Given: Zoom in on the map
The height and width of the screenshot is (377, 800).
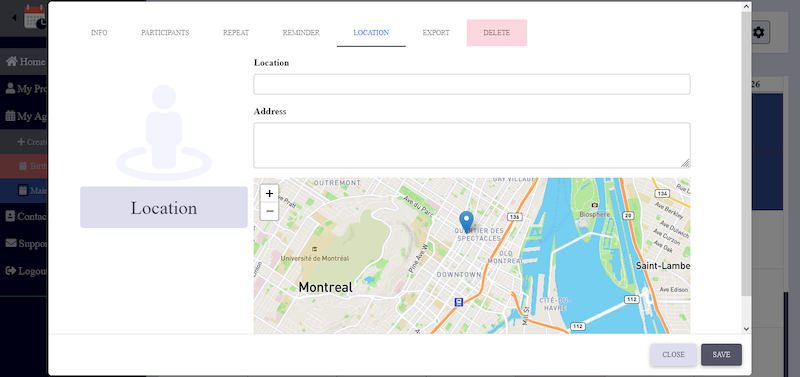Looking at the screenshot, I should pos(269,193).
